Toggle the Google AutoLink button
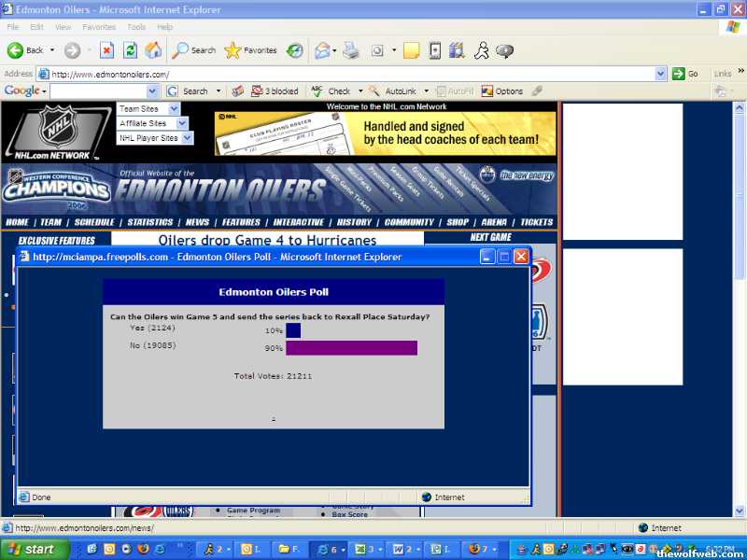 pos(393,91)
